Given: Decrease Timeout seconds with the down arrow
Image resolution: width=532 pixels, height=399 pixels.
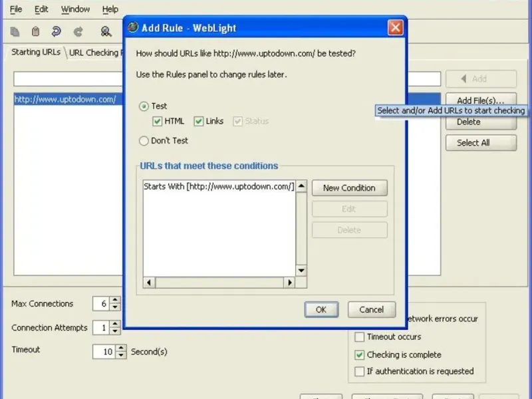Looking at the screenshot, I should pos(121,355).
